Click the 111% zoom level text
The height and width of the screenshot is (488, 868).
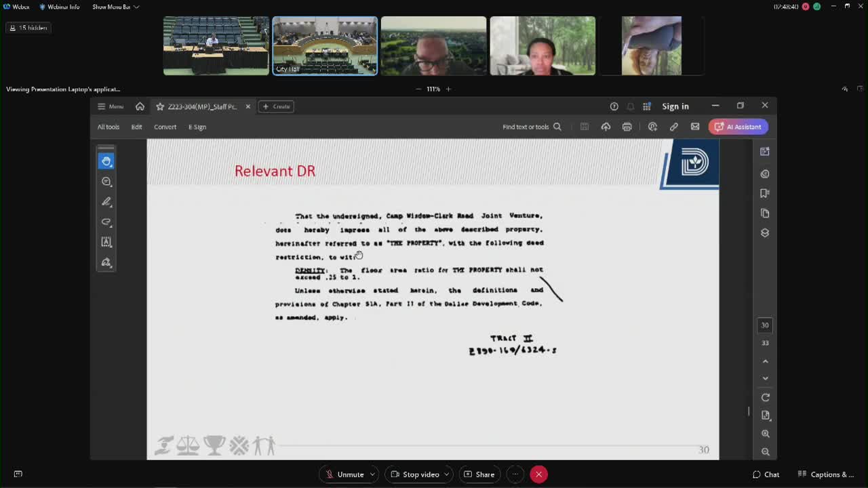pyautogui.click(x=433, y=89)
